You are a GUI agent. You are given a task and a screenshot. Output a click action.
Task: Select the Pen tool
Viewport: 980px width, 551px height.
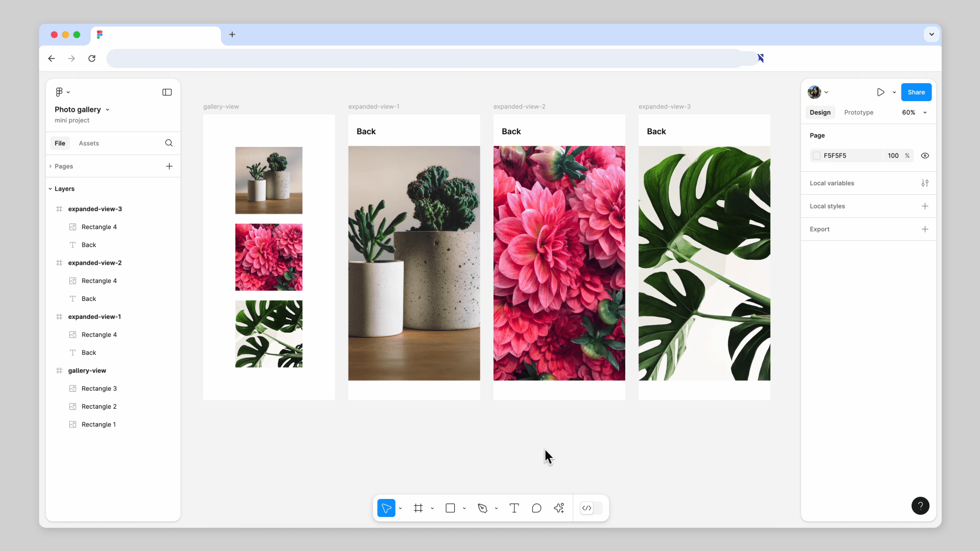(x=482, y=508)
